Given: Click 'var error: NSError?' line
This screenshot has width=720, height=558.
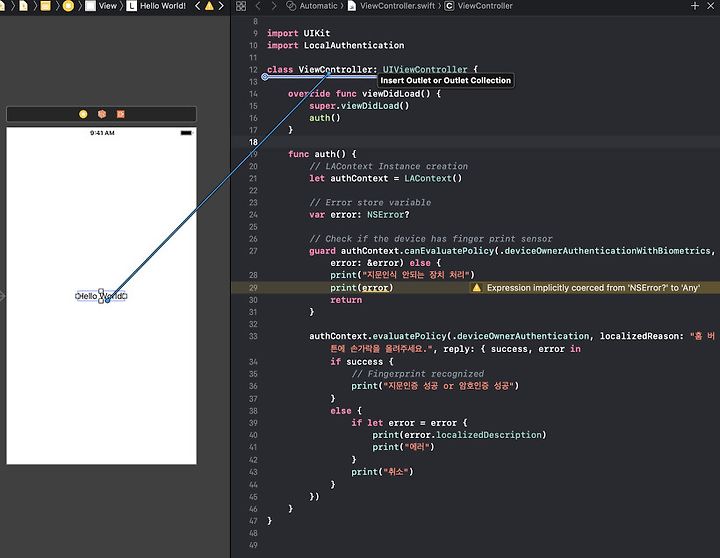Looking at the screenshot, I should click(x=359, y=214).
